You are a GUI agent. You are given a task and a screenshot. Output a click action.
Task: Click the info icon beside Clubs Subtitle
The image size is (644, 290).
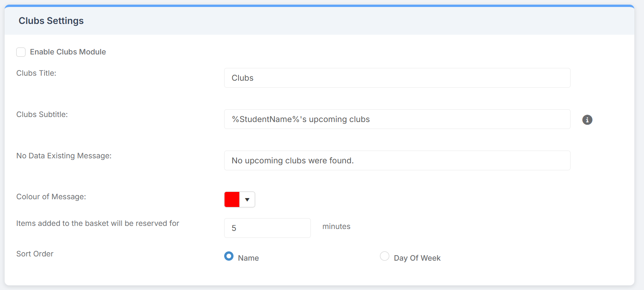(587, 120)
